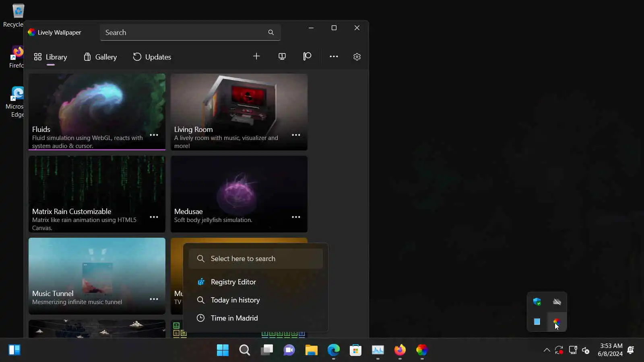Choose Today in history suggestion

(256, 300)
